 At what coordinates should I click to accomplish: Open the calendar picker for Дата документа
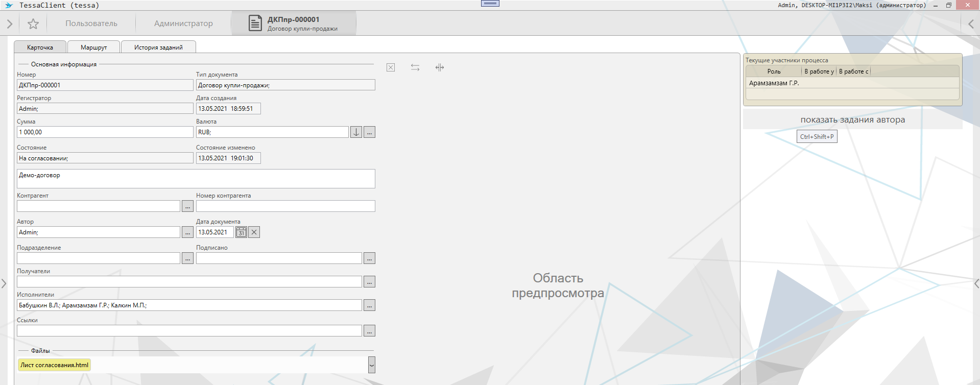click(x=241, y=232)
